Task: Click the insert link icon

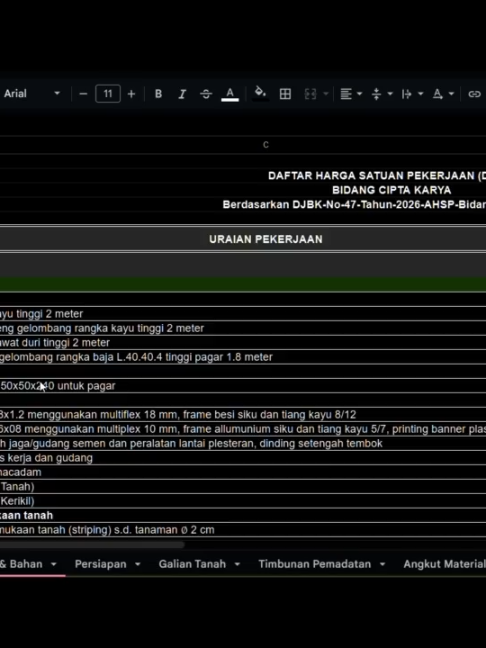Action: click(x=474, y=94)
